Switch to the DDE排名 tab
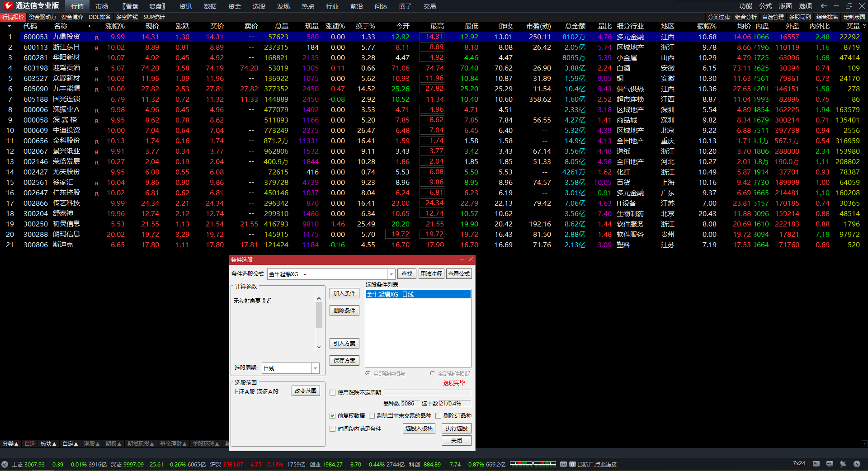This screenshot has width=868, height=471. point(99,17)
